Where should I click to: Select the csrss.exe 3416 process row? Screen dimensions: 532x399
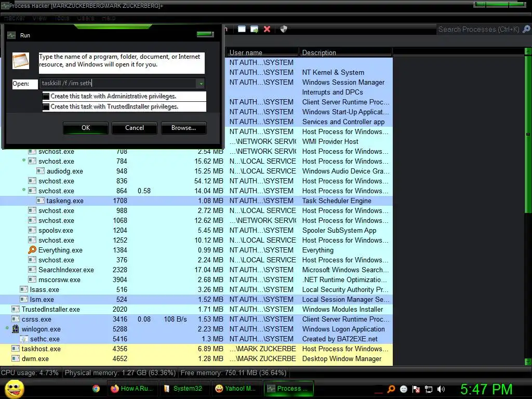(196, 319)
